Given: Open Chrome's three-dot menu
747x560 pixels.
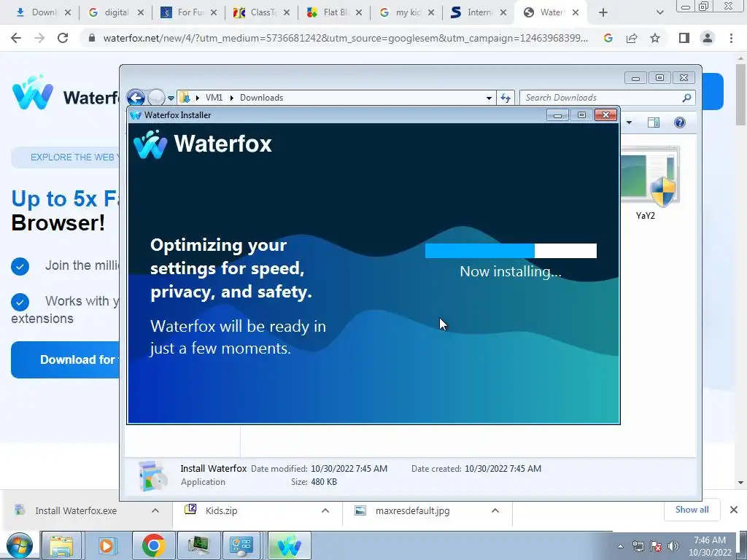Looking at the screenshot, I should click(x=731, y=38).
